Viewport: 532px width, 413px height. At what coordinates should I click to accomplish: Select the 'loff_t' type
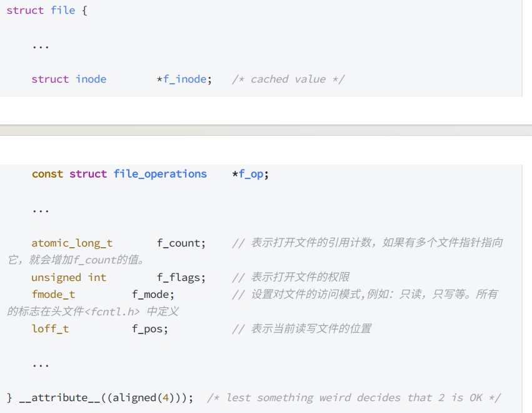[x=50, y=329]
